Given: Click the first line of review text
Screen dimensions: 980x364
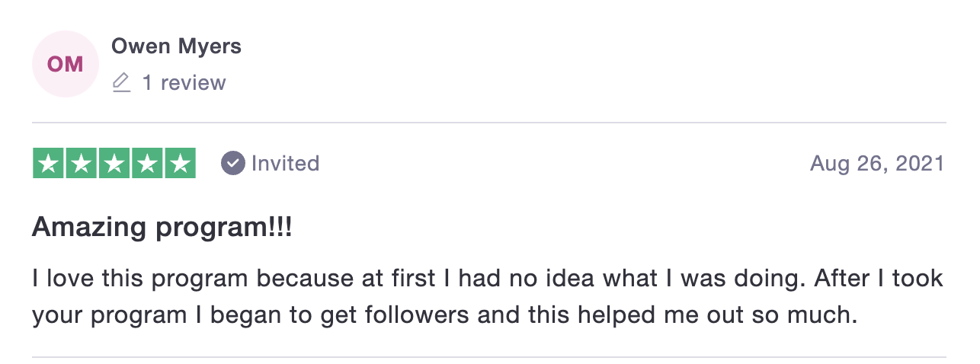Looking at the screenshot, I should tap(488, 278).
